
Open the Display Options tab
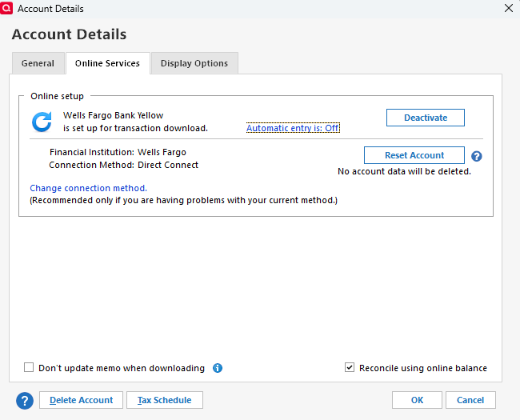pyautogui.click(x=194, y=63)
